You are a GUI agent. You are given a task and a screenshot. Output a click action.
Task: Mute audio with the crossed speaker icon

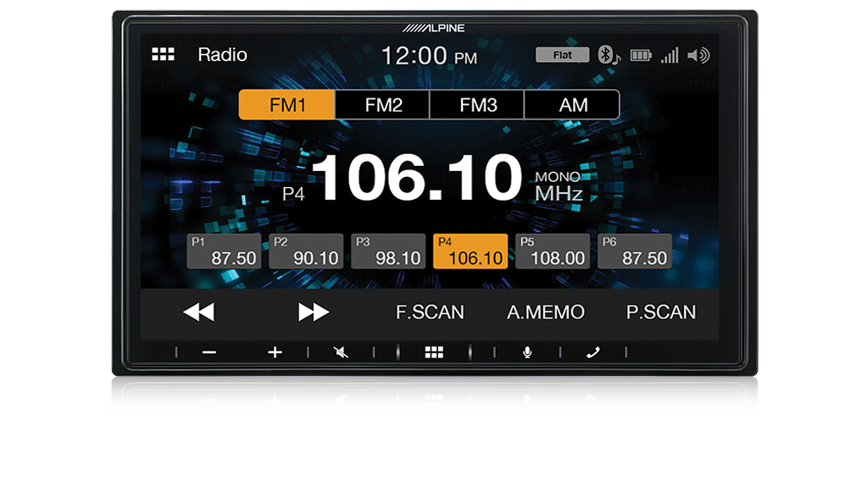tap(341, 352)
